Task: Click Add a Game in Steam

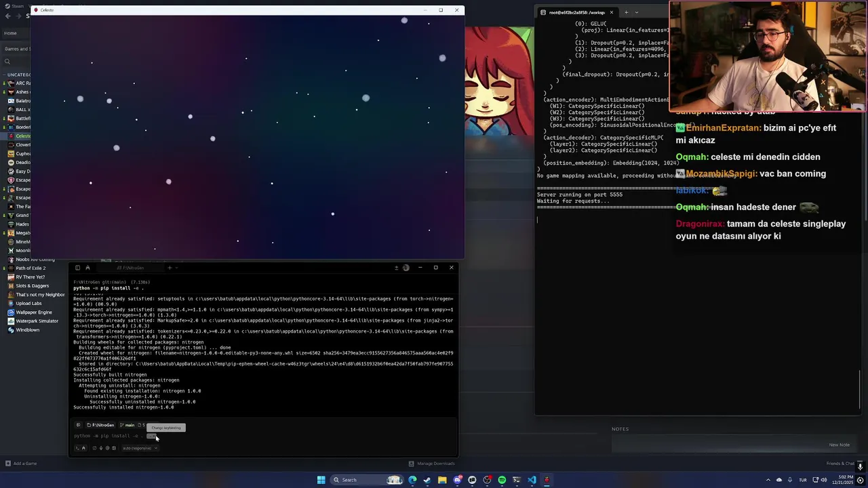Action: click(x=21, y=464)
